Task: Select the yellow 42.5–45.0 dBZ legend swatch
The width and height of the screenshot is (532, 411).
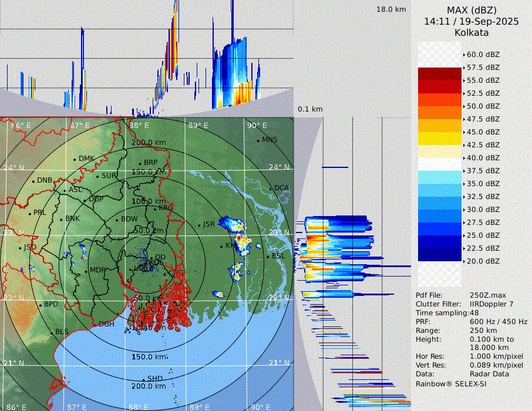Action: pos(439,139)
